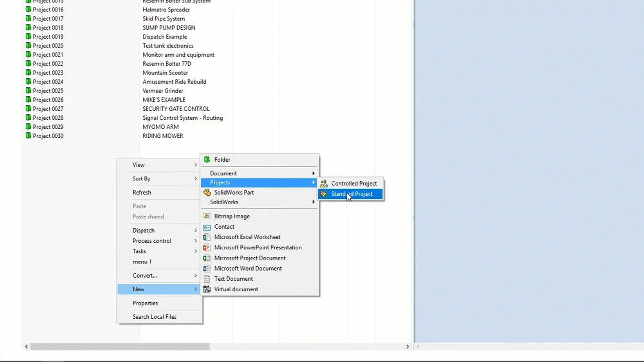The width and height of the screenshot is (644, 362).
Task: Choose Refresh from the context menu
Action: (142, 193)
